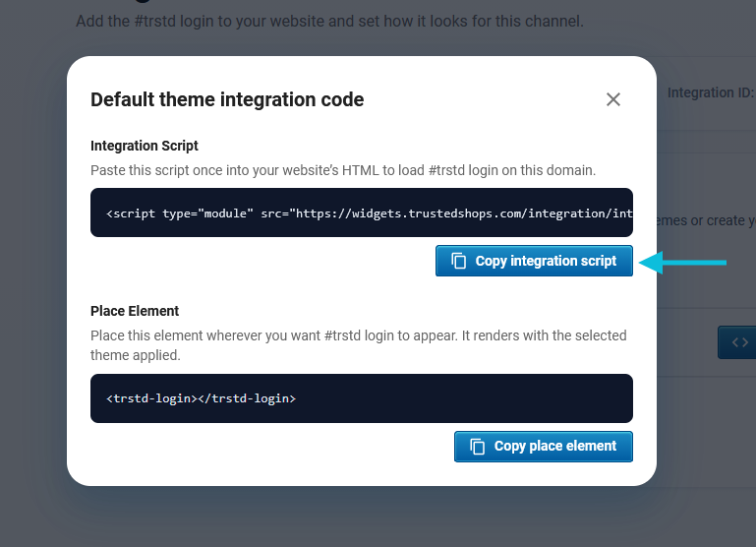Viewport: 756px width, 547px height.
Task: Click the trstd-login place element code block
Action: (x=362, y=398)
